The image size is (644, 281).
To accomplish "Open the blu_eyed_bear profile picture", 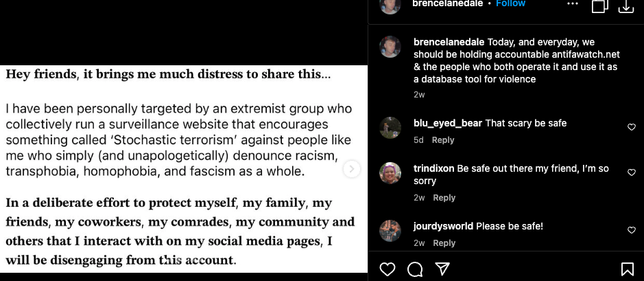I will 390,128.
